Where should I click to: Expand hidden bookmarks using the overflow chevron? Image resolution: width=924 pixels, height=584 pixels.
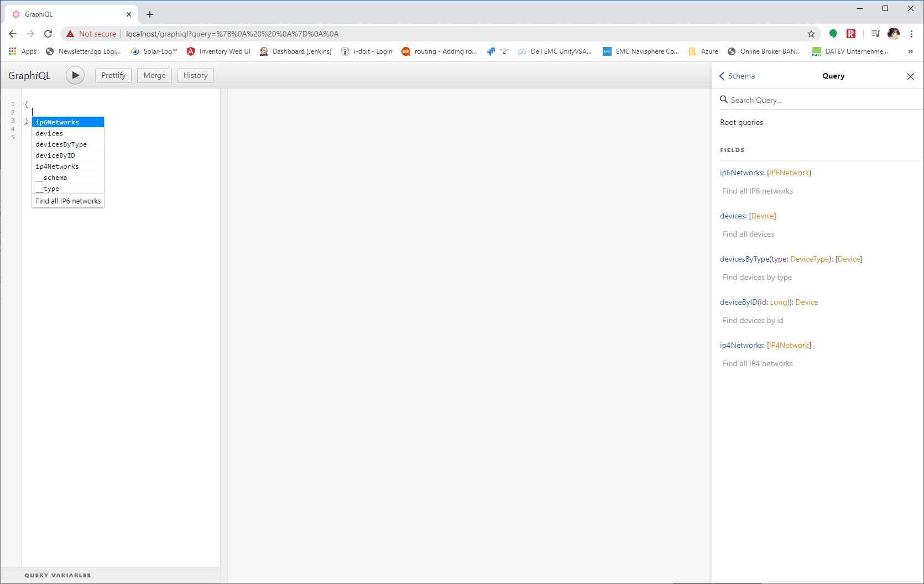coord(910,51)
